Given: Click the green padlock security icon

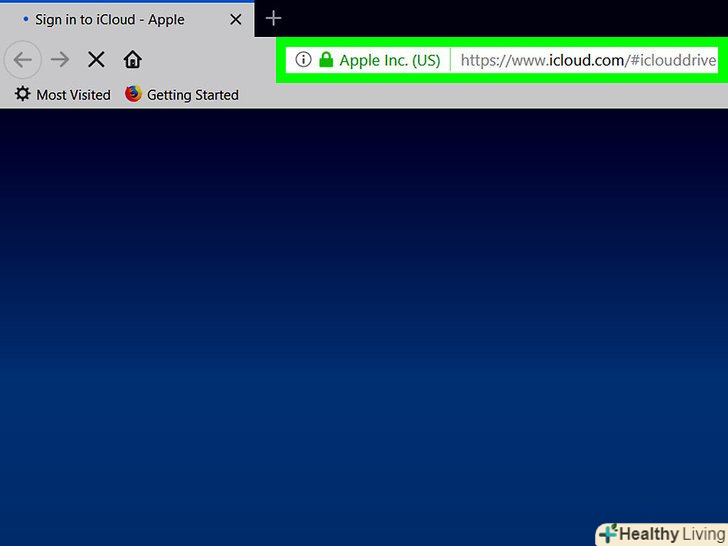Looking at the screenshot, I should [x=326, y=59].
